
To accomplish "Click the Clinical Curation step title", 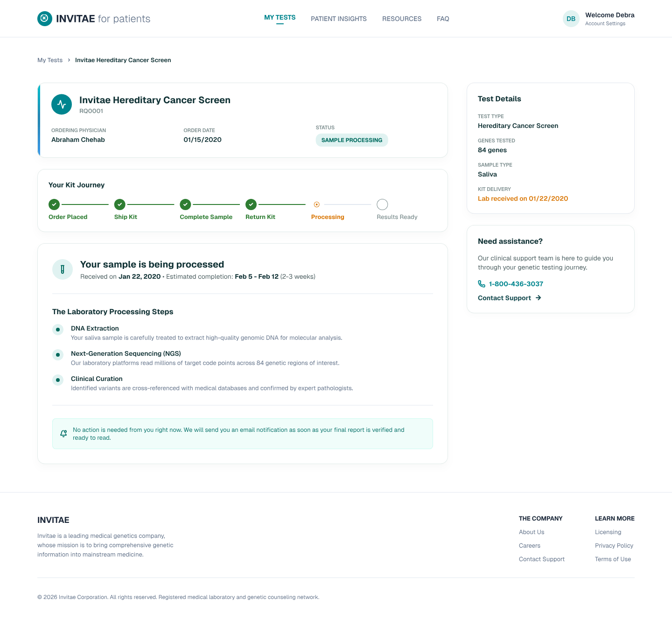I will (x=97, y=379).
